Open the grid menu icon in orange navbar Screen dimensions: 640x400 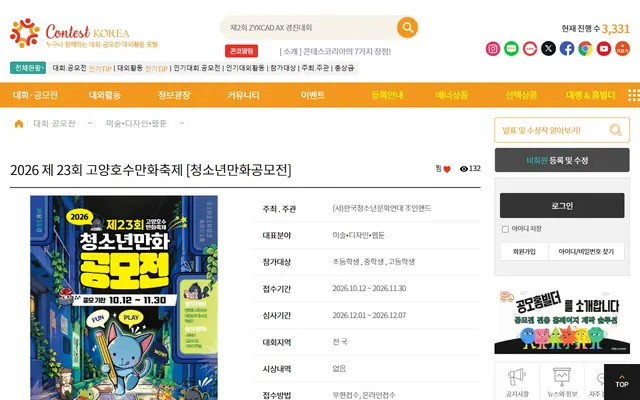pos(633,95)
